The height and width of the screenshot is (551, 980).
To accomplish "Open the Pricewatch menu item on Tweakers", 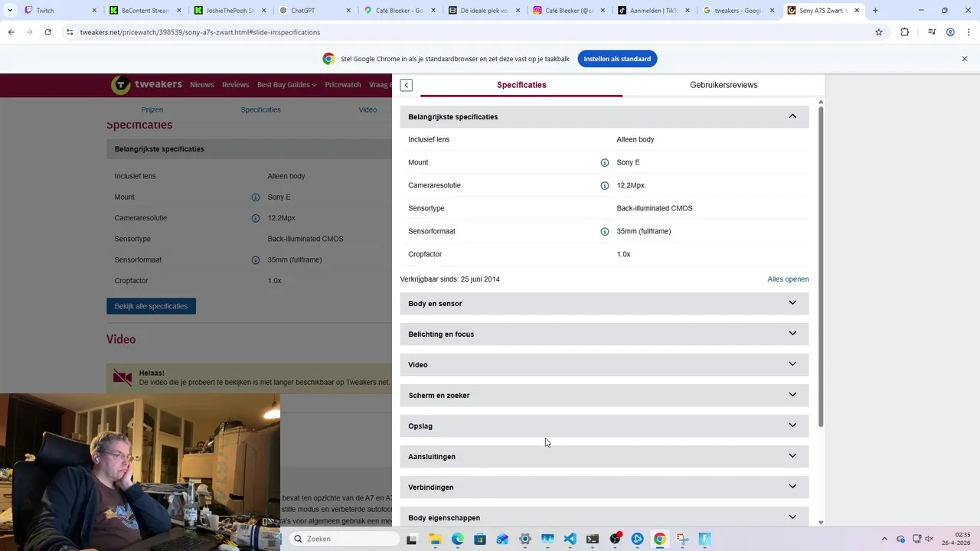I will 343,85.
